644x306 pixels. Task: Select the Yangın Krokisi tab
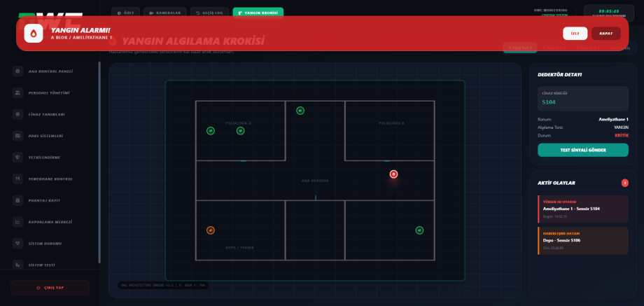pyautogui.click(x=258, y=13)
